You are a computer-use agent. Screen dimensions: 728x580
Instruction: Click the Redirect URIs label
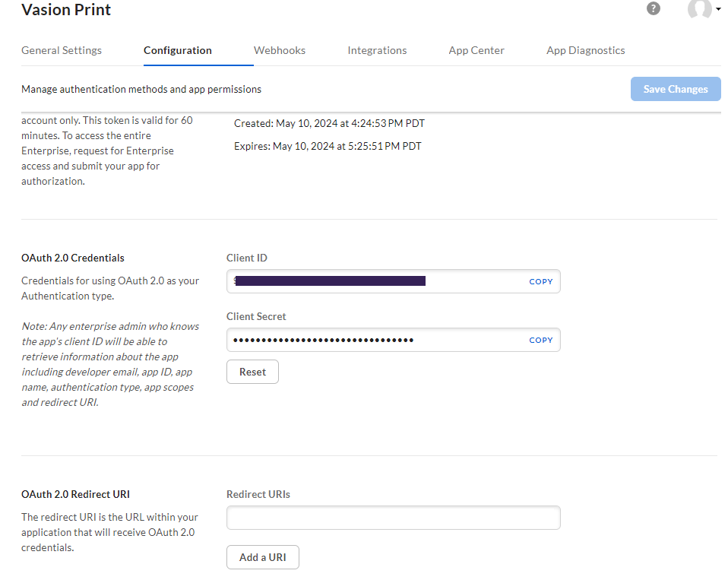[x=258, y=494]
